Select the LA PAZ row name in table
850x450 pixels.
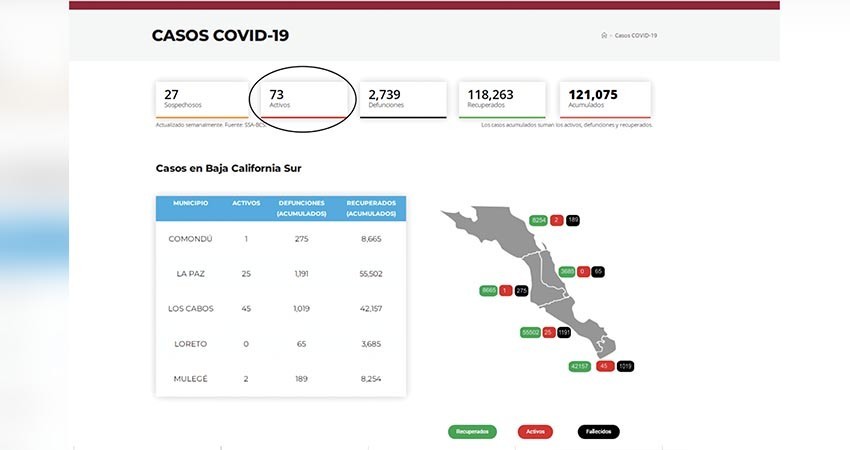(x=190, y=274)
